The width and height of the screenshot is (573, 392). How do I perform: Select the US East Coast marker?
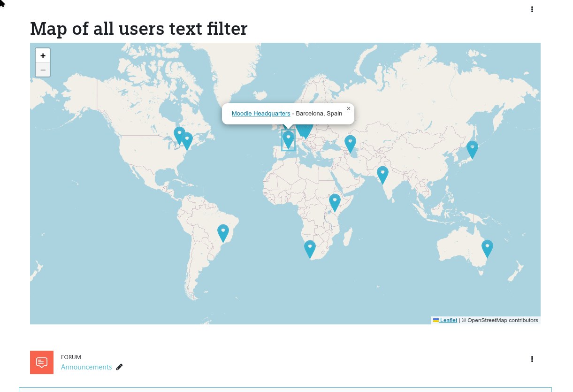[x=187, y=141]
